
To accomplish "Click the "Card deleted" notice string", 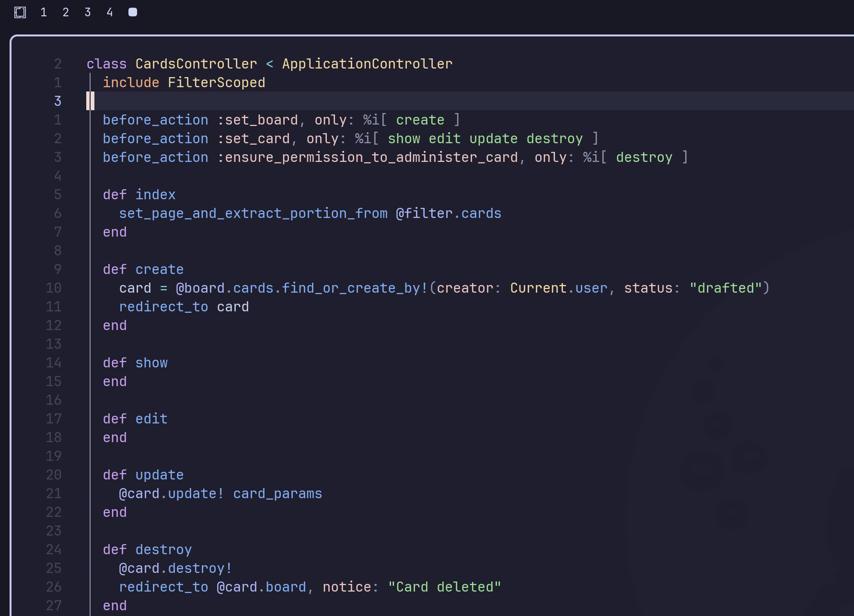I will (444, 587).
